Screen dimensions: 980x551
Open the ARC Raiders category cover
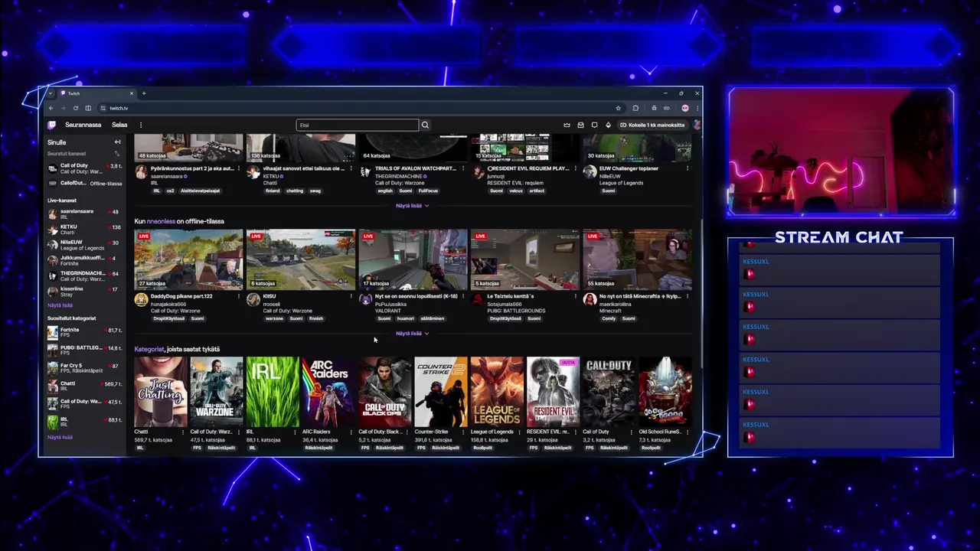pyautogui.click(x=328, y=391)
